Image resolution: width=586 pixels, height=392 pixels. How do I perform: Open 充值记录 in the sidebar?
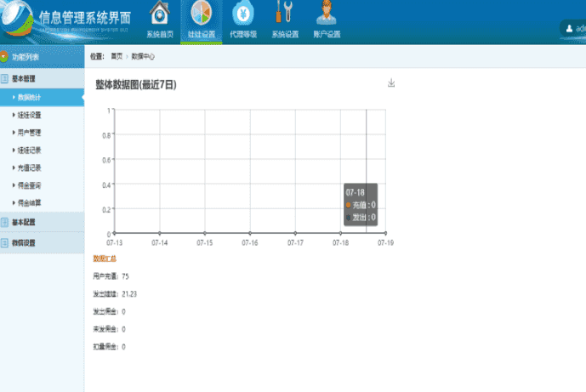[29, 168]
